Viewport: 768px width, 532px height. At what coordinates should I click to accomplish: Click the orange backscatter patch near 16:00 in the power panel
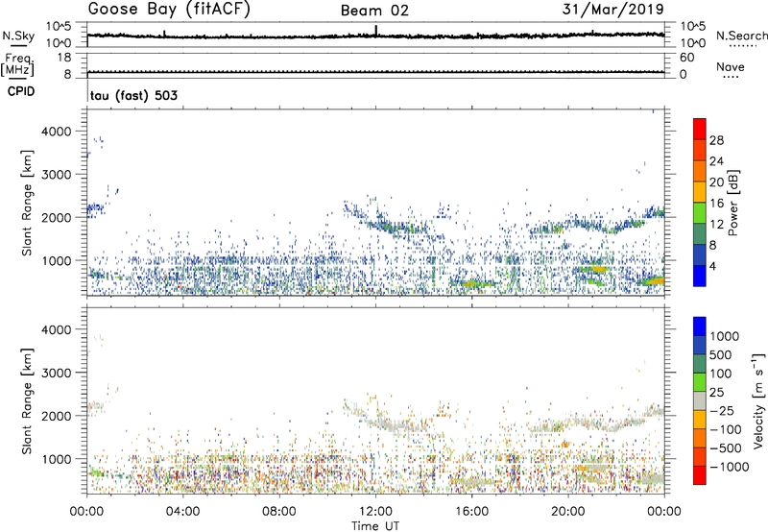(x=471, y=283)
